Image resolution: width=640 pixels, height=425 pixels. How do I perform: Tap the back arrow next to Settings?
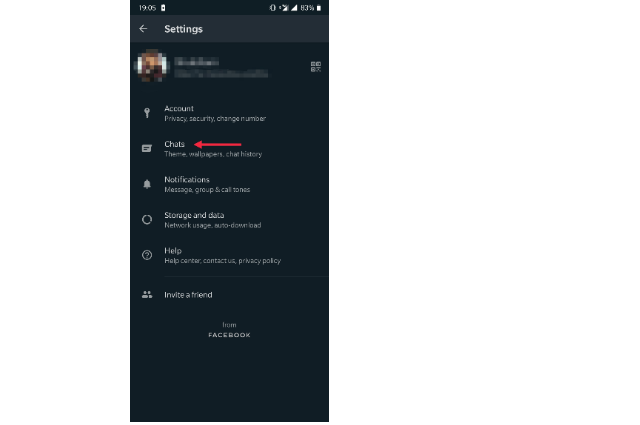click(x=143, y=29)
